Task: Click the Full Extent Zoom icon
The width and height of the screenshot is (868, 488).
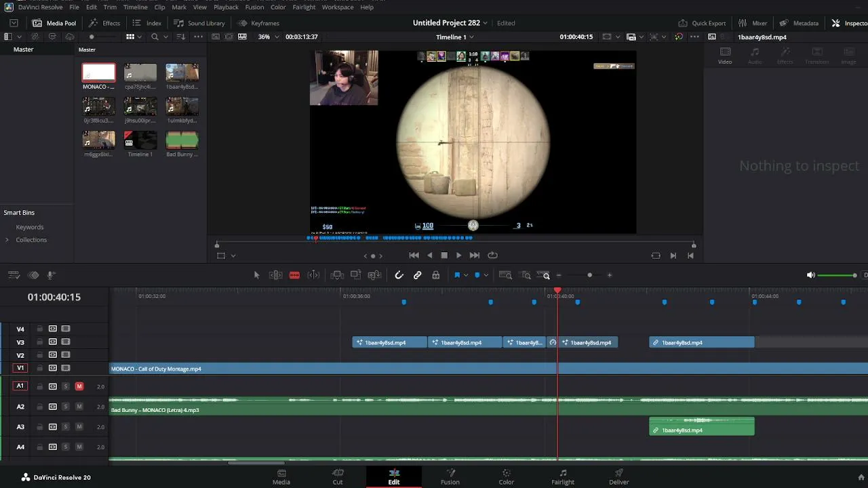Action: click(x=505, y=275)
